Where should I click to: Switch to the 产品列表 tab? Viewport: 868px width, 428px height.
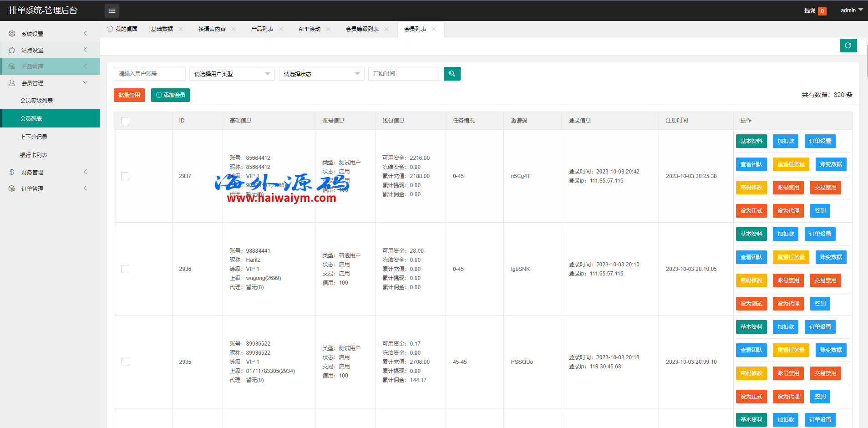click(262, 29)
